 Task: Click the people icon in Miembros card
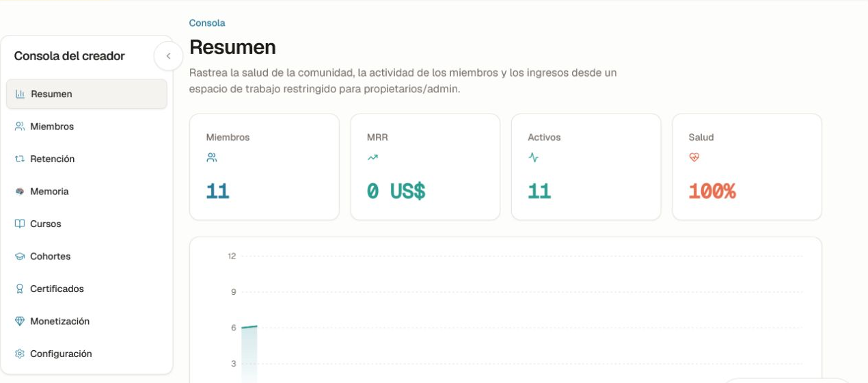[x=212, y=157]
